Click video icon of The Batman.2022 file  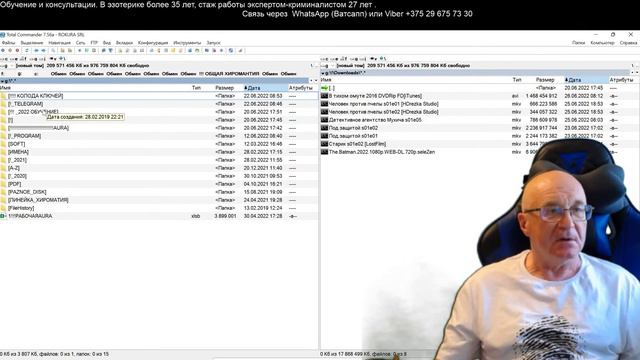[324, 152]
